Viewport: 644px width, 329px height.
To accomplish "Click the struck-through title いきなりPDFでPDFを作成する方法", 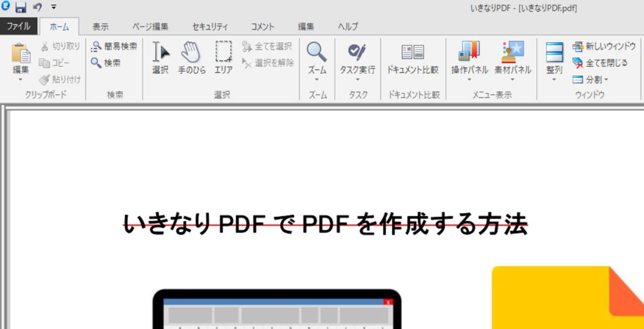I will point(326,224).
